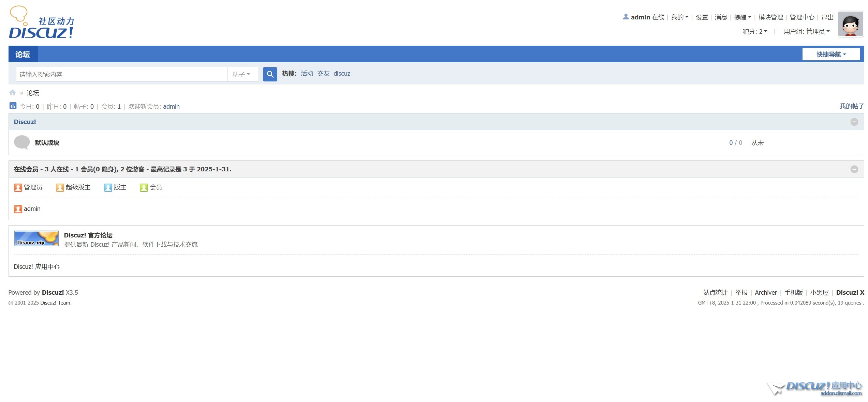The image size is (868, 402).
Task: Click the admin username link in header
Action: 641,17
